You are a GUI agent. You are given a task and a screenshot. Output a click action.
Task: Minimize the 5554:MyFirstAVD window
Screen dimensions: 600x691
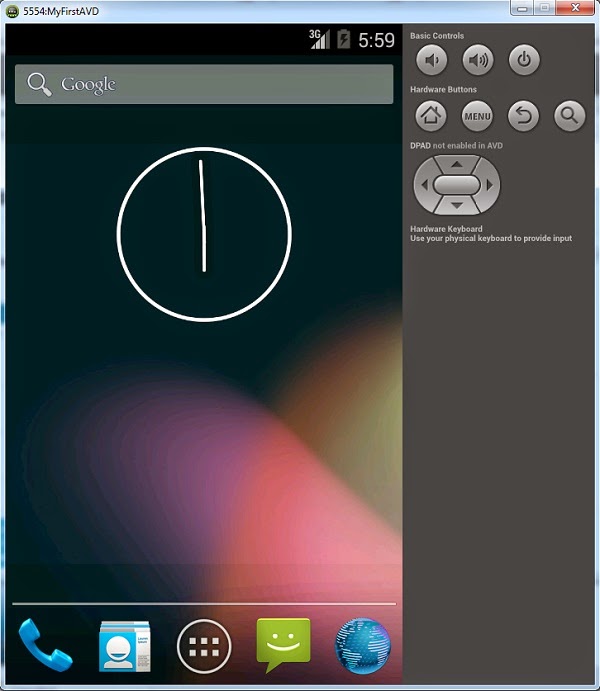pos(522,8)
